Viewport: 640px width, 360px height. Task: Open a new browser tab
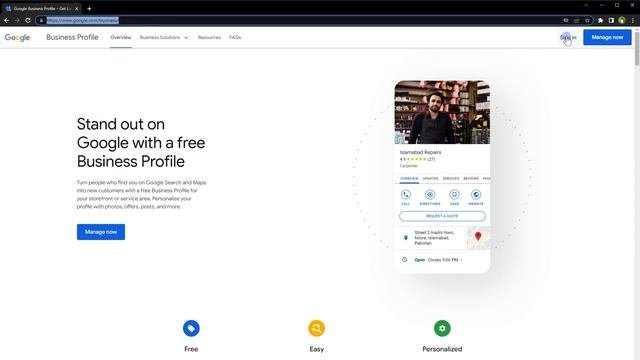(89, 8)
